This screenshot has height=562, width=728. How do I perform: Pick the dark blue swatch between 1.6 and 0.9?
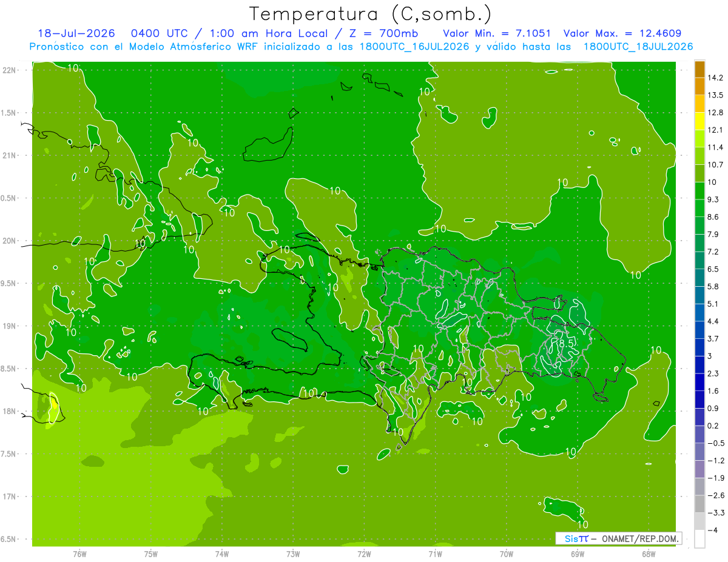699,400
